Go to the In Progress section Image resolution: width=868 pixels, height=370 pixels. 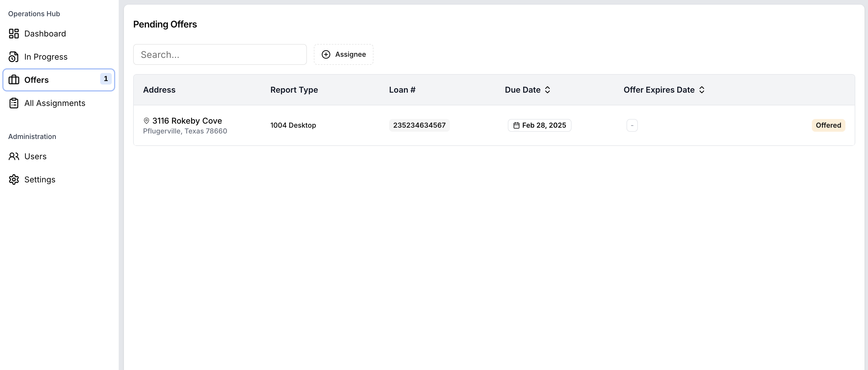click(46, 57)
